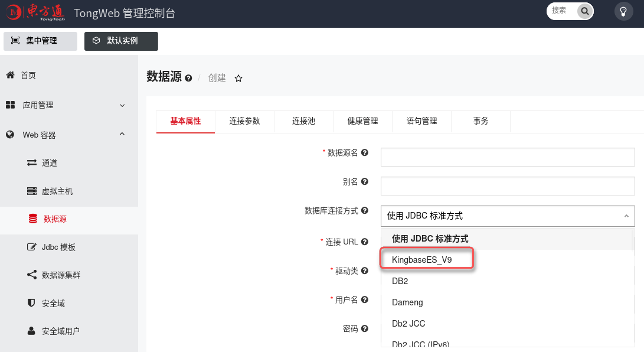Click help icon beside 数据源名 label
644x352 pixels.
[x=365, y=152]
